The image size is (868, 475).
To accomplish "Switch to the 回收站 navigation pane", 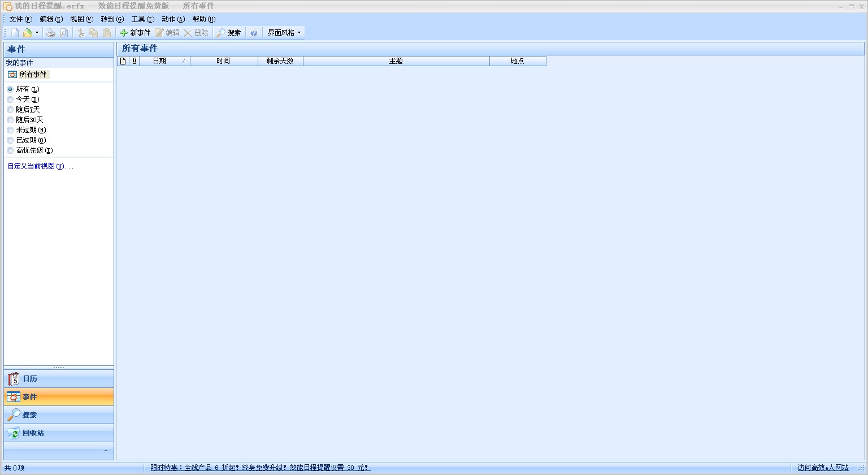I will coord(59,433).
